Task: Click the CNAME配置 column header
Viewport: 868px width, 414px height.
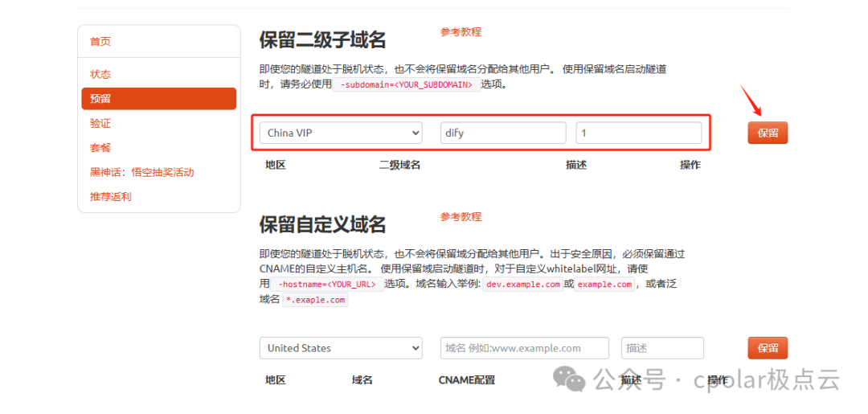Action: (x=467, y=380)
